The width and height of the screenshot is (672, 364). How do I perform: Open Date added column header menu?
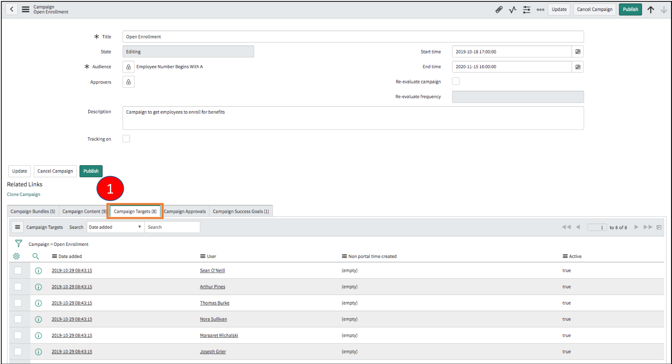54,256
